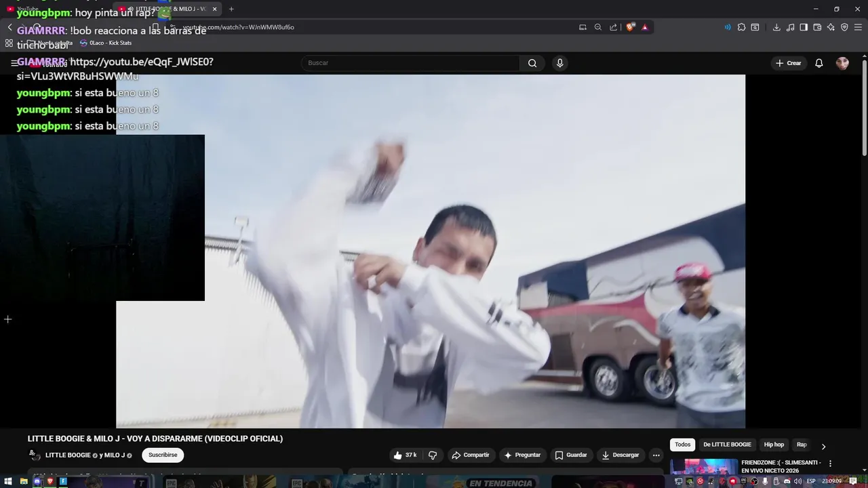This screenshot has width=868, height=488.
Task: Click the video player area
Action: coord(431,251)
